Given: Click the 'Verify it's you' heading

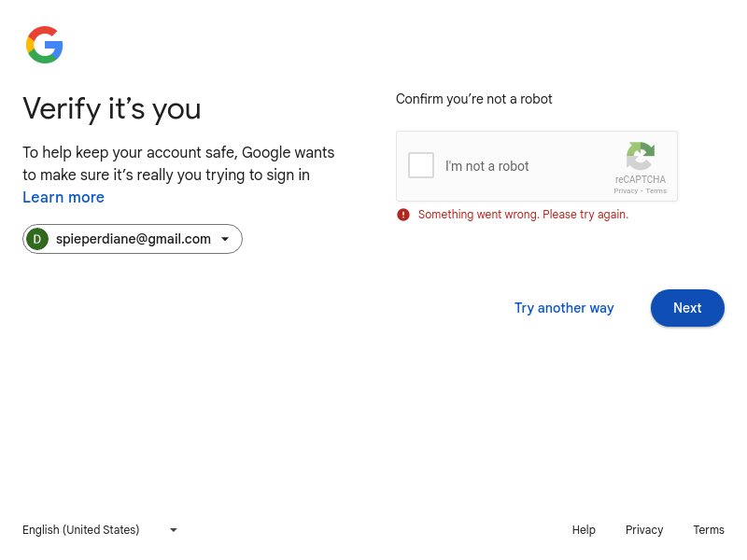Looking at the screenshot, I should (x=112, y=109).
